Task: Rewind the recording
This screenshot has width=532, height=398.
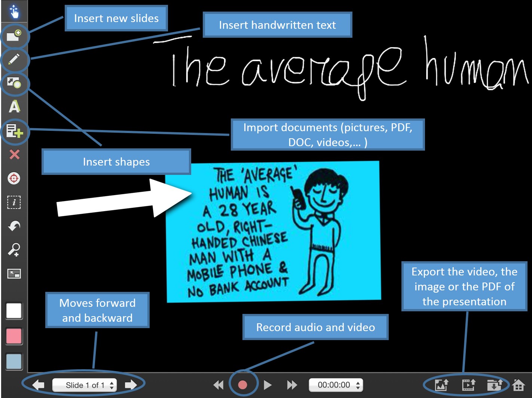Action: pos(218,385)
